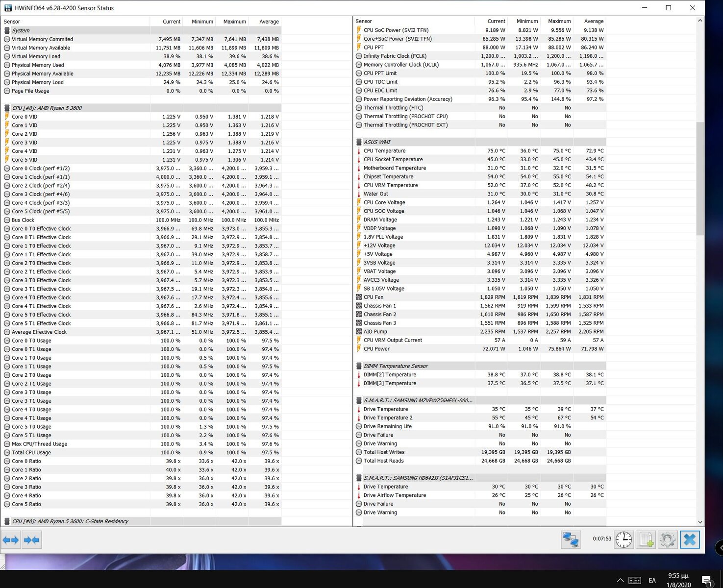Screen dimensions: 723x588
Task: Click the +12V Voltage lightning icon
Action: point(359,245)
